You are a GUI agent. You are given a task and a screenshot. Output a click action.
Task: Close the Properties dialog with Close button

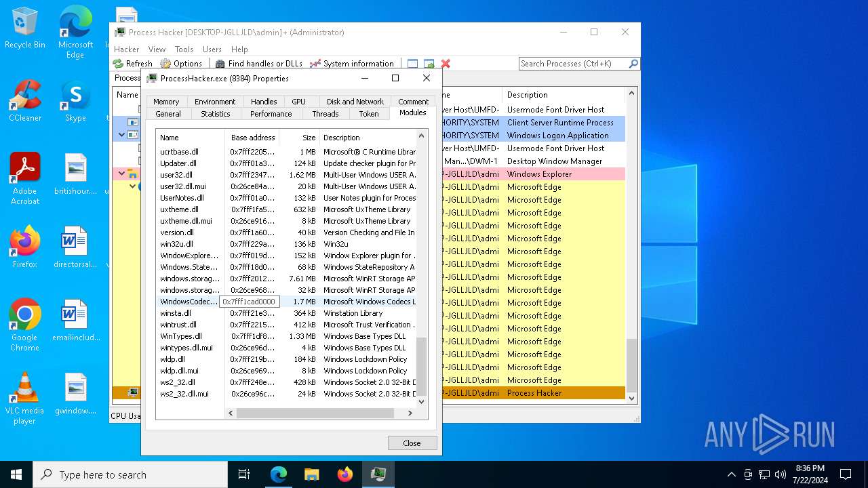412,443
